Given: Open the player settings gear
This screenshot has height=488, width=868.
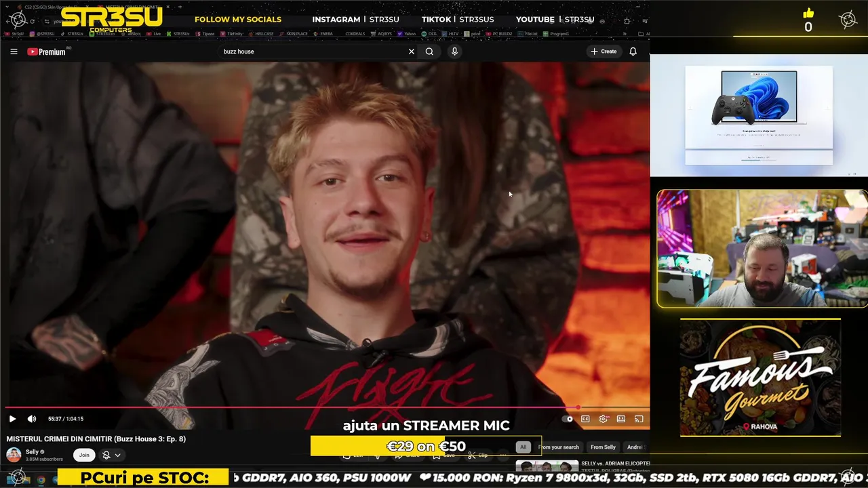Looking at the screenshot, I should pyautogui.click(x=603, y=419).
